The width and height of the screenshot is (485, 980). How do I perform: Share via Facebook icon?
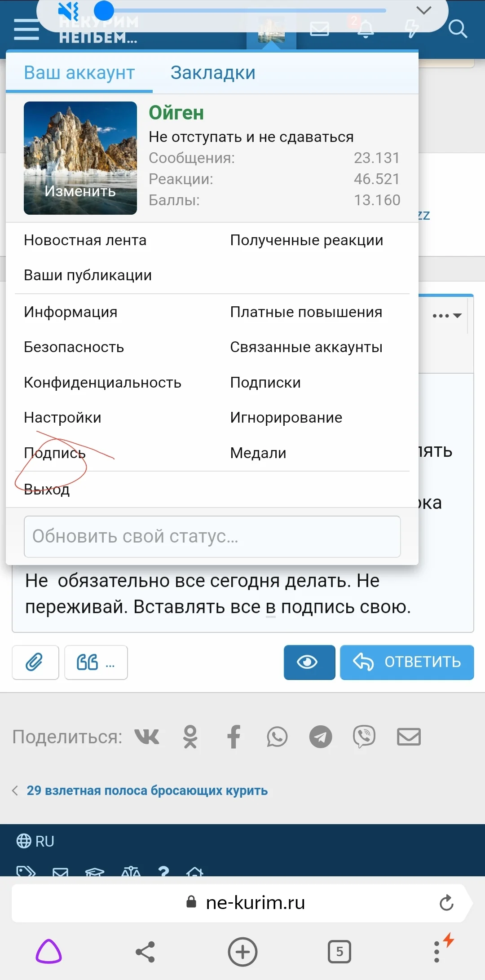pos(234,737)
